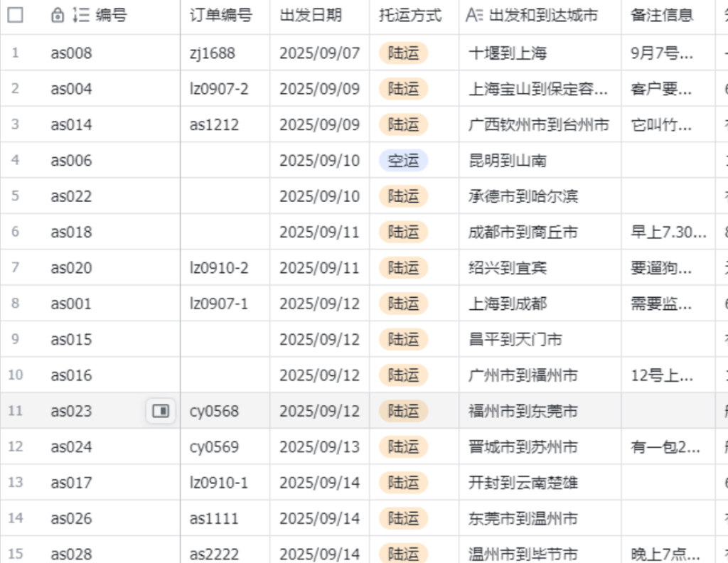Screen dimensions: 728x563
Task: Select the checkbox for row 12 containing as024
Action: (16, 446)
